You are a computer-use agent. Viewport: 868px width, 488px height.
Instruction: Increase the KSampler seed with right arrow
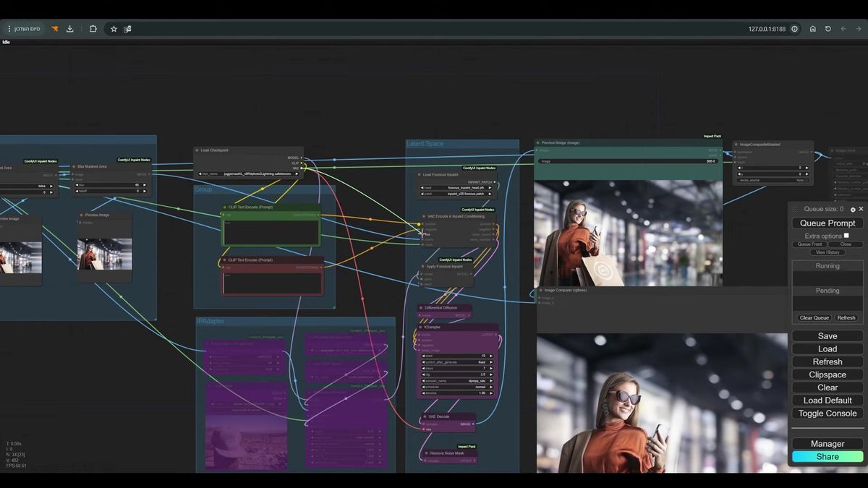492,356
